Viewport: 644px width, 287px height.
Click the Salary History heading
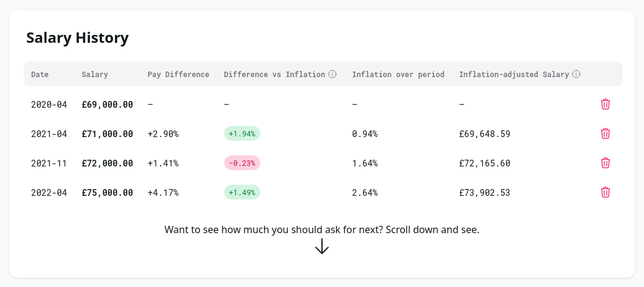tap(78, 38)
